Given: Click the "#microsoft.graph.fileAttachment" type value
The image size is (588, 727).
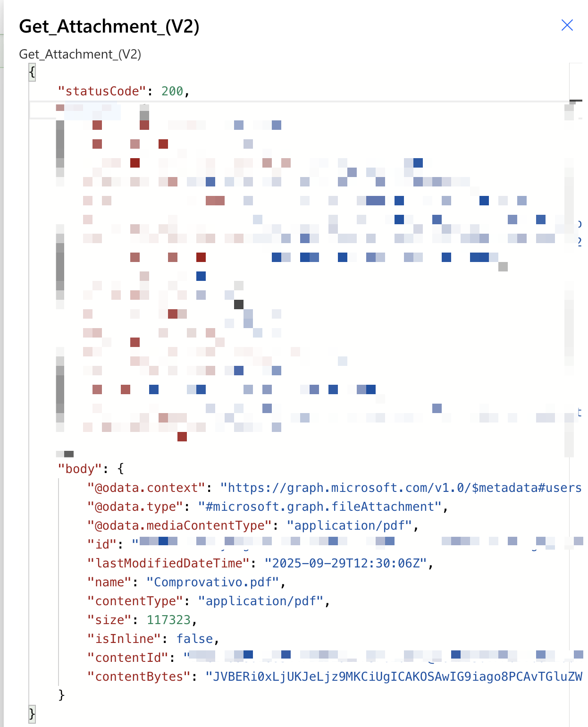Looking at the screenshot, I should pyautogui.click(x=319, y=507).
